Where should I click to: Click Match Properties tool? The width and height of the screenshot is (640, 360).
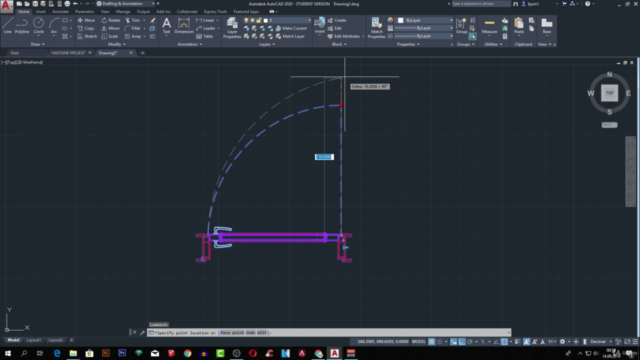point(376,28)
